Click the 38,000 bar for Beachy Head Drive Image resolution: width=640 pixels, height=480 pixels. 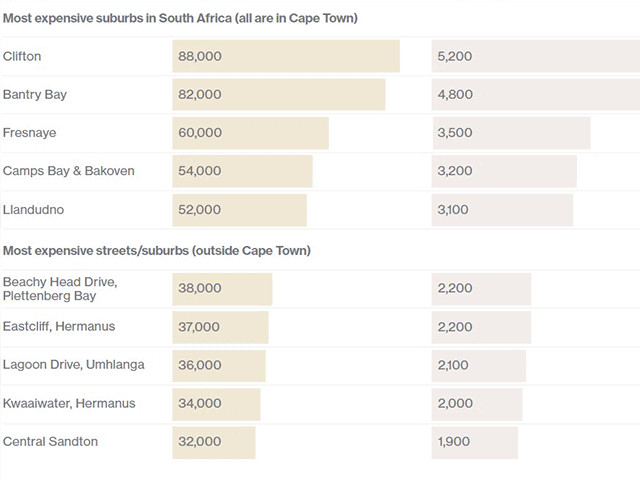[222, 289]
